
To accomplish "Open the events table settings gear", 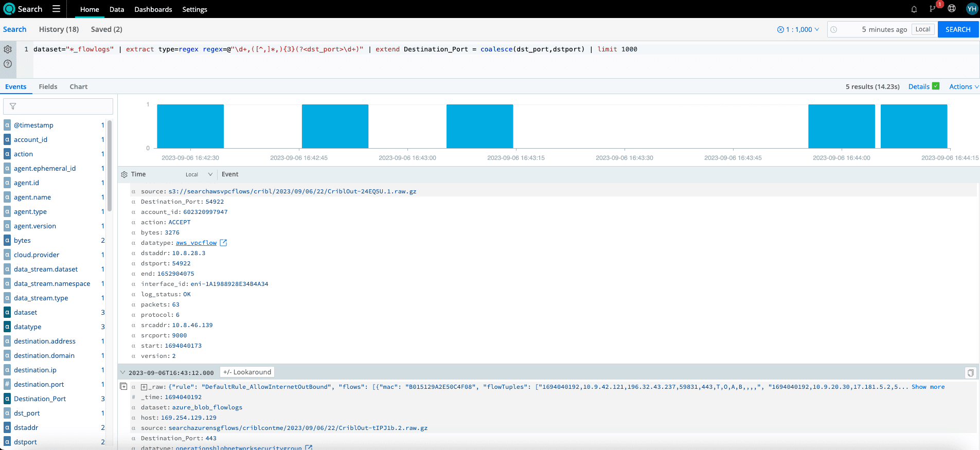I will 124,175.
